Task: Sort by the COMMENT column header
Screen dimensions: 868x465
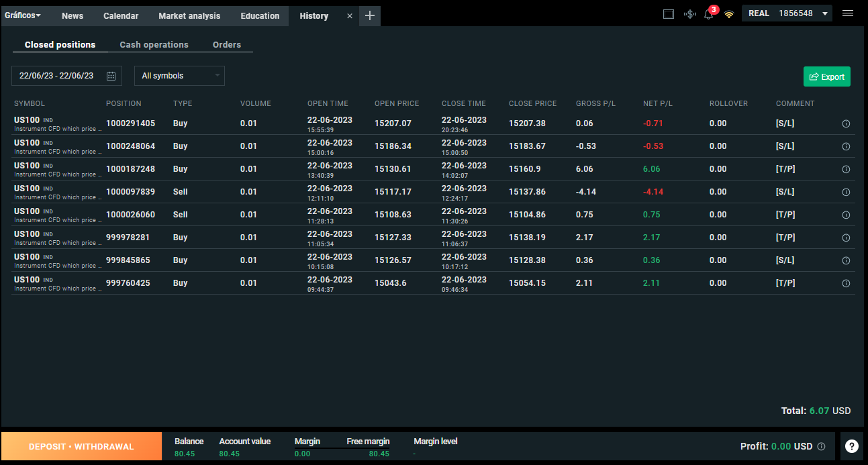Action: 795,103
